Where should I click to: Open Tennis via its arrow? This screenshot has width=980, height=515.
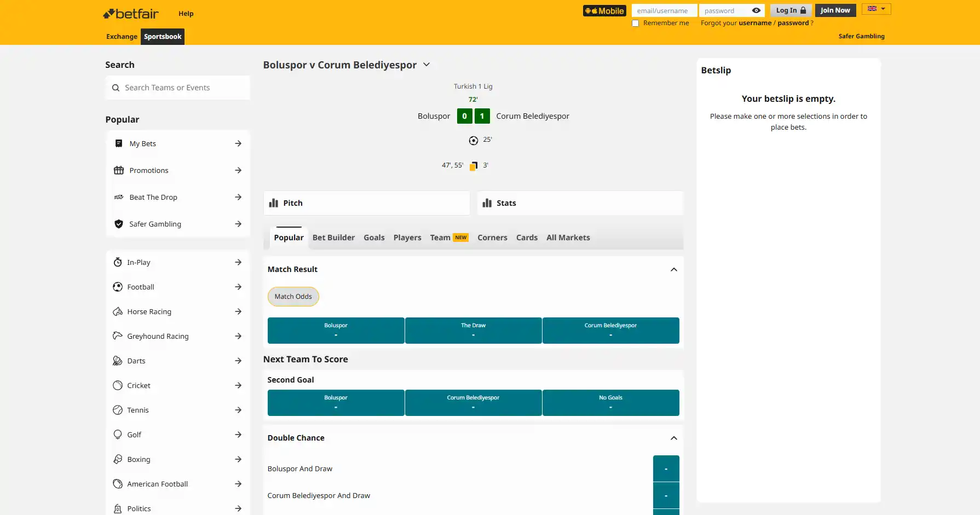coord(238,410)
